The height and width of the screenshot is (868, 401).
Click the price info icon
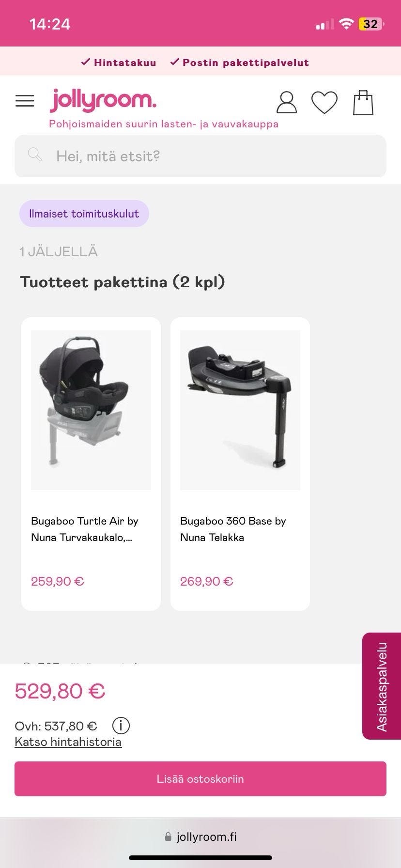click(121, 726)
